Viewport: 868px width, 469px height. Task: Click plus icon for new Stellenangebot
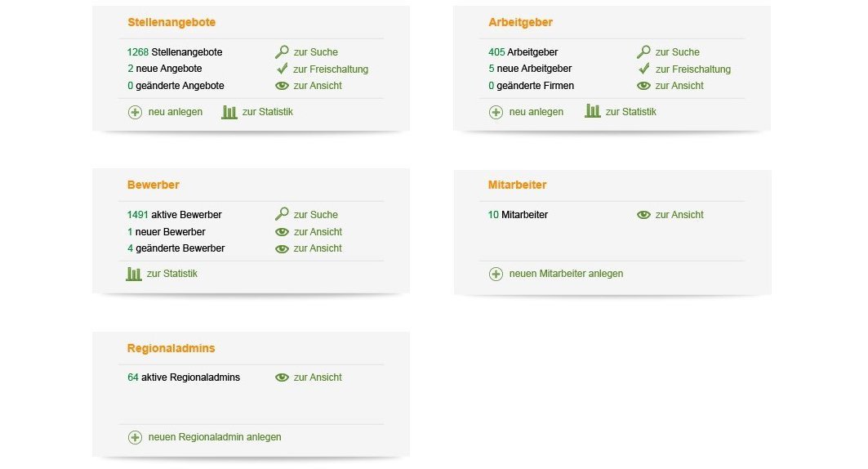coord(135,112)
